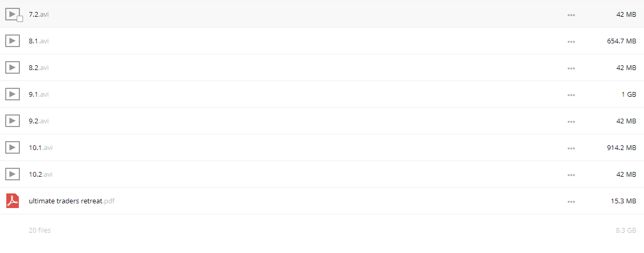This screenshot has height=253, width=644.
Task: Show more actions for 9.1.avi
Action: (x=571, y=95)
